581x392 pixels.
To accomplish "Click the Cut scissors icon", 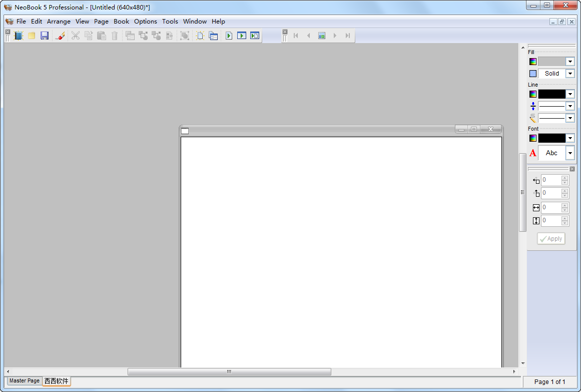I will pyautogui.click(x=75, y=36).
